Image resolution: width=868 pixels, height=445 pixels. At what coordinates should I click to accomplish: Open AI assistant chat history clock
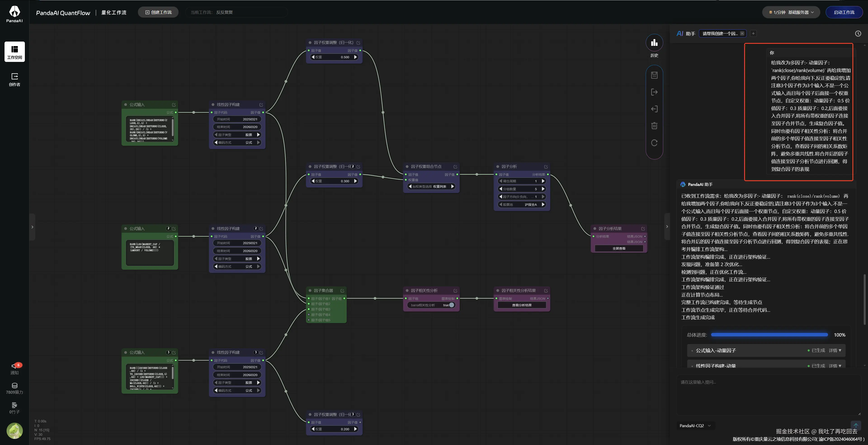(858, 33)
